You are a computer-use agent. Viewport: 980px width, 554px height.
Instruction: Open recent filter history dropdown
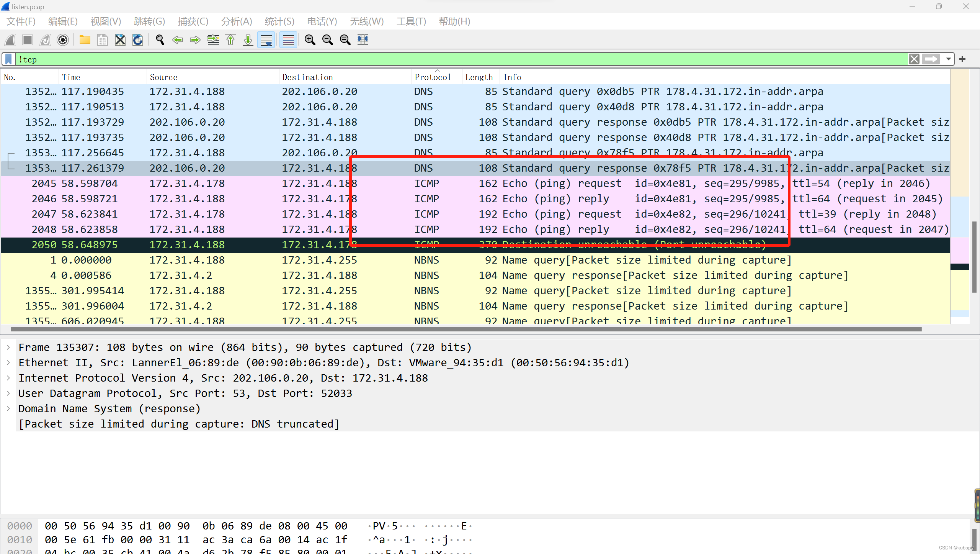(x=948, y=59)
